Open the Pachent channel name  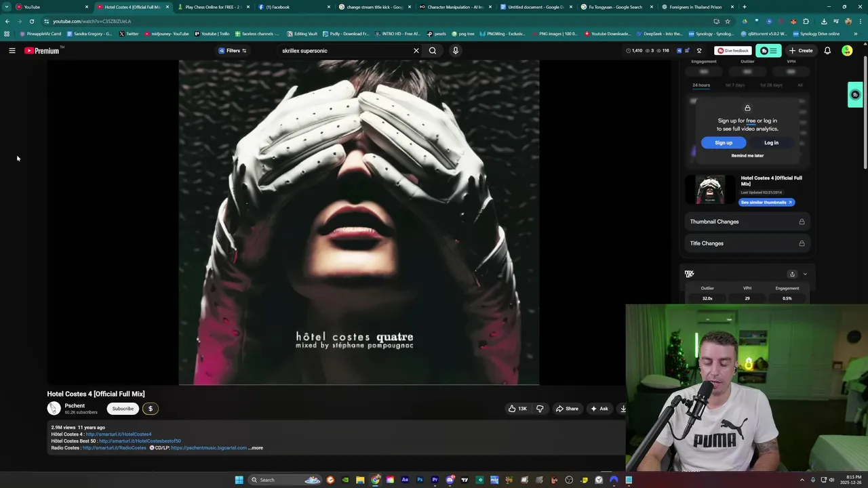[75, 406]
